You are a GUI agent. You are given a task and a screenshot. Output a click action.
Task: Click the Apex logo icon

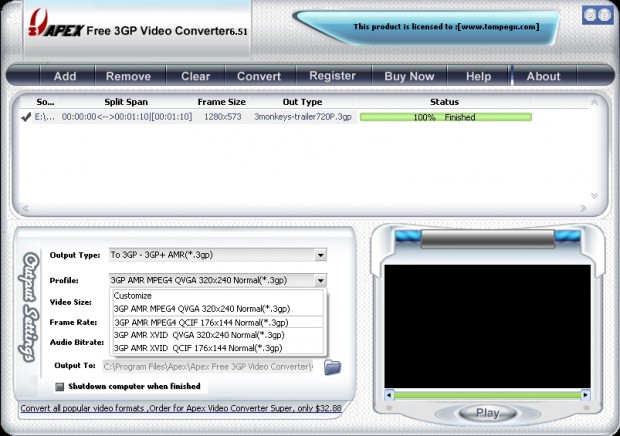pos(38,23)
